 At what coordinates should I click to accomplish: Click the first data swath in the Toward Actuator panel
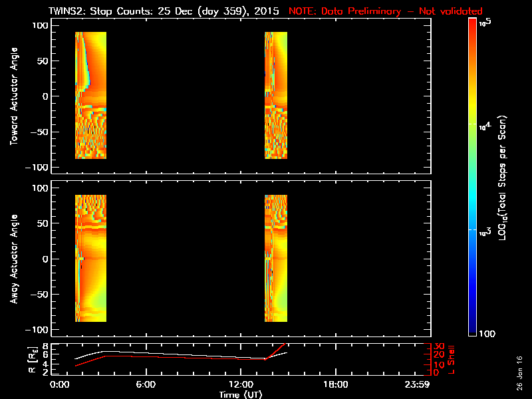click(90, 95)
